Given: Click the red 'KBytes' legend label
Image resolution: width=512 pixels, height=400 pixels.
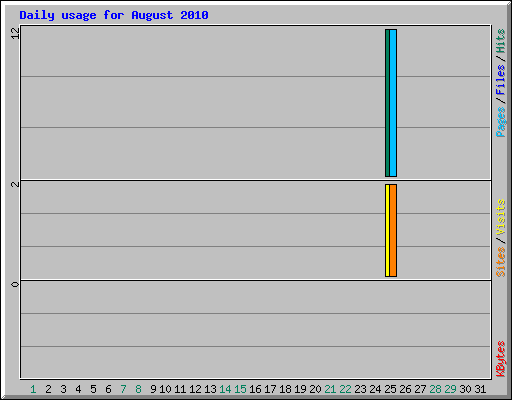Looking at the screenshot, I should click(x=501, y=359).
